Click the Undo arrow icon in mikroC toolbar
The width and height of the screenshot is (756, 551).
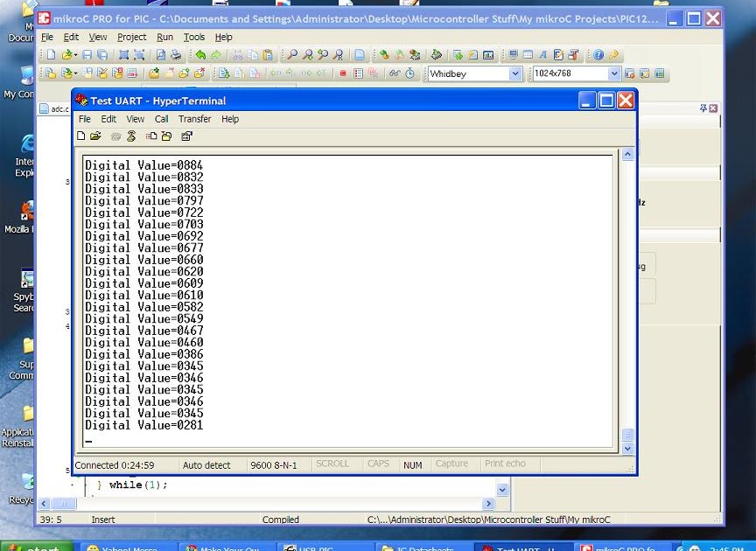point(202,53)
